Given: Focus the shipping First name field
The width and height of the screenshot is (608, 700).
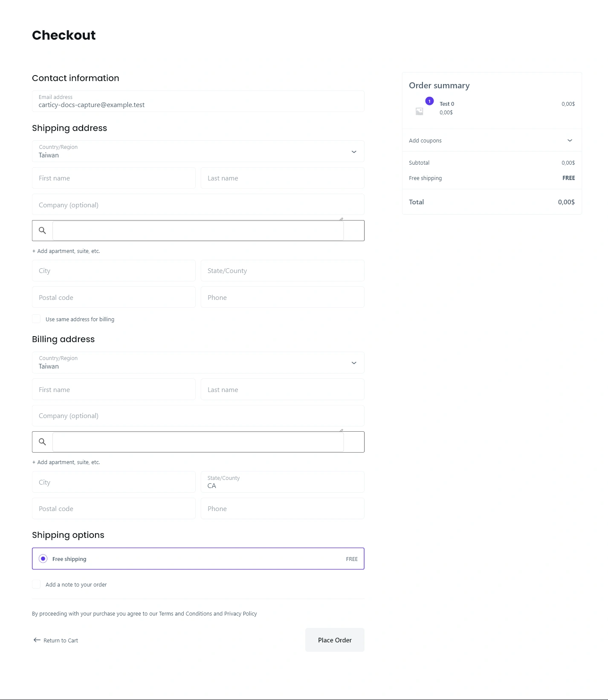Looking at the screenshot, I should pyautogui.click(x=114, y=178).
